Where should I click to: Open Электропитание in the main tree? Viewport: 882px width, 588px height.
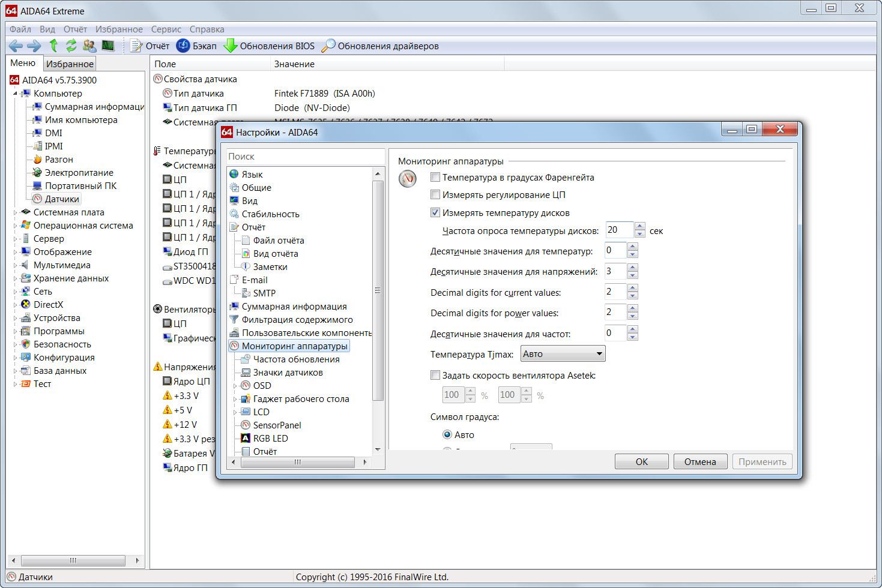pyautogui.click(x=73, y=172)
